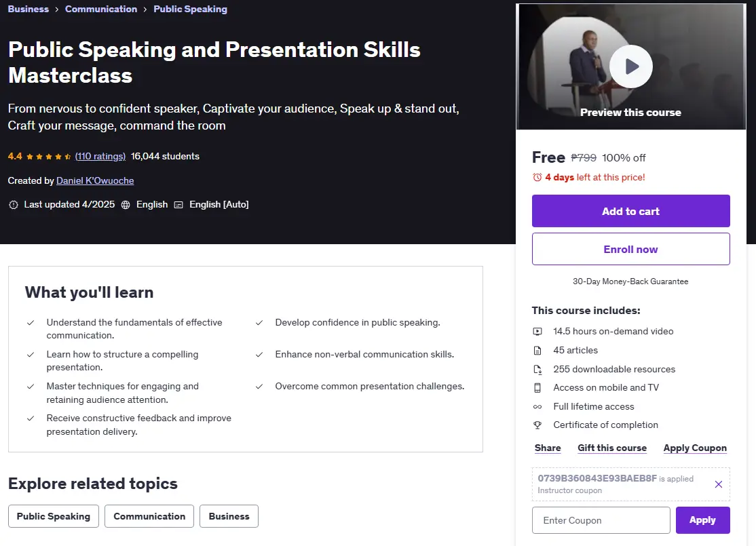Screen dimensions: 756x546
Task: Click the last updated badge icon
Action: (x=14, y=205)
